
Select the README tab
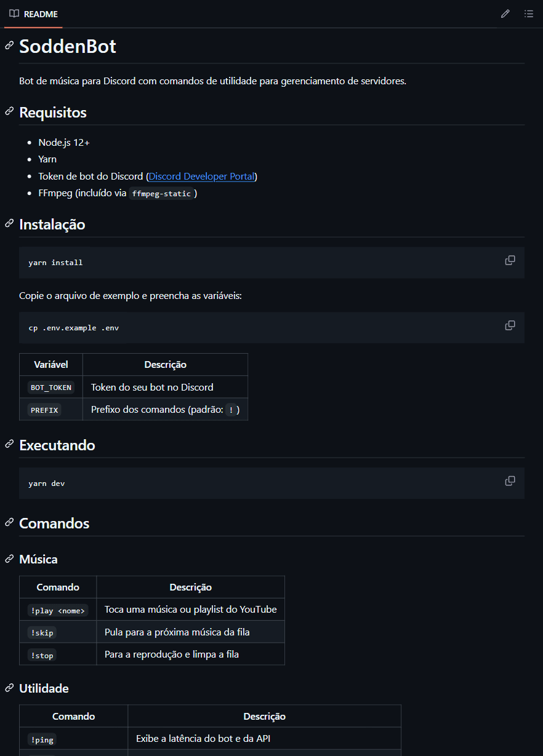pos(33,14)
